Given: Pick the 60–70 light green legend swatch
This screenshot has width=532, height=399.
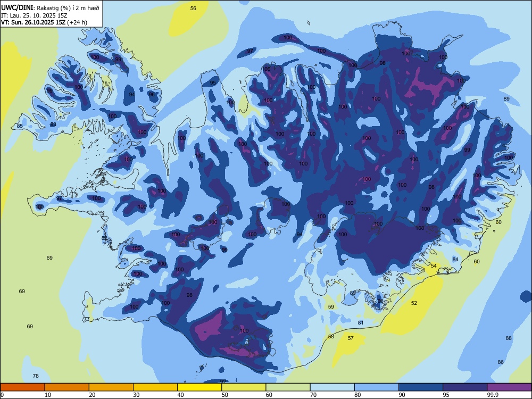Looking at the screenshot, I should tap(288, 387).
